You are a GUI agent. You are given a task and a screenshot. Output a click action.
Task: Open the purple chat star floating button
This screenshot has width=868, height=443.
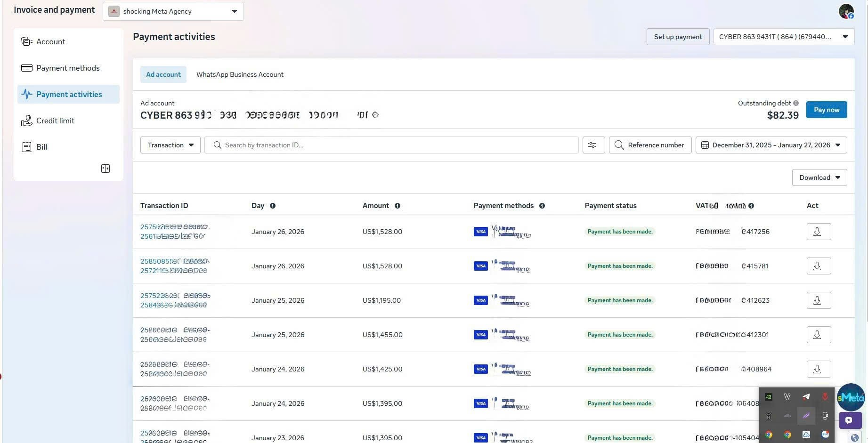[x=850, y=420]
